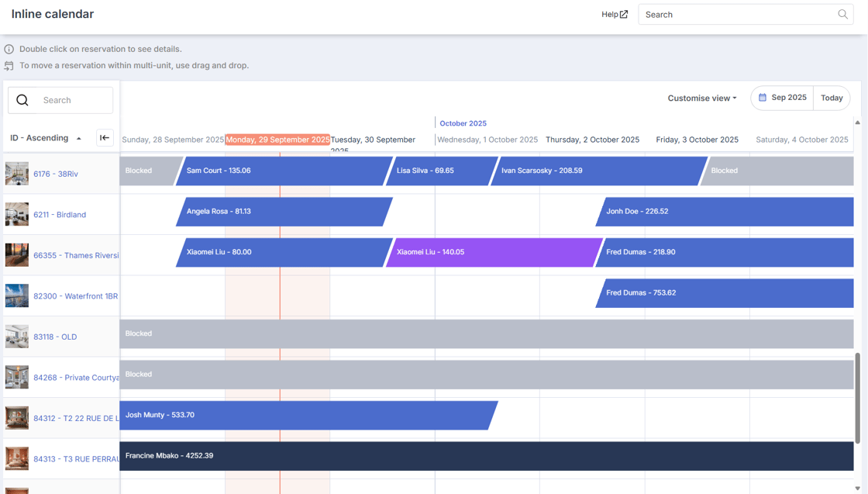868x494 pixels.
Task: Select Angela Rosa - 81.13 reservation
Action: tap(284, 212)
